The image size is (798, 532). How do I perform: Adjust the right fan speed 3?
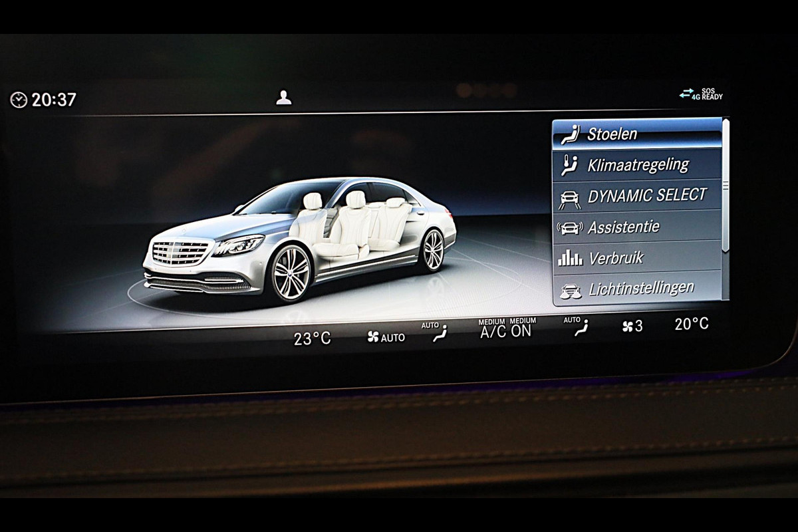pos(632,326)
